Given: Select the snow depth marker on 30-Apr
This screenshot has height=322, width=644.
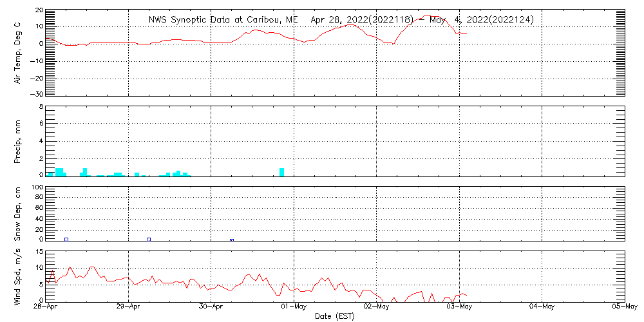Looking at the screenshot, I should click(x=232, y=240).
